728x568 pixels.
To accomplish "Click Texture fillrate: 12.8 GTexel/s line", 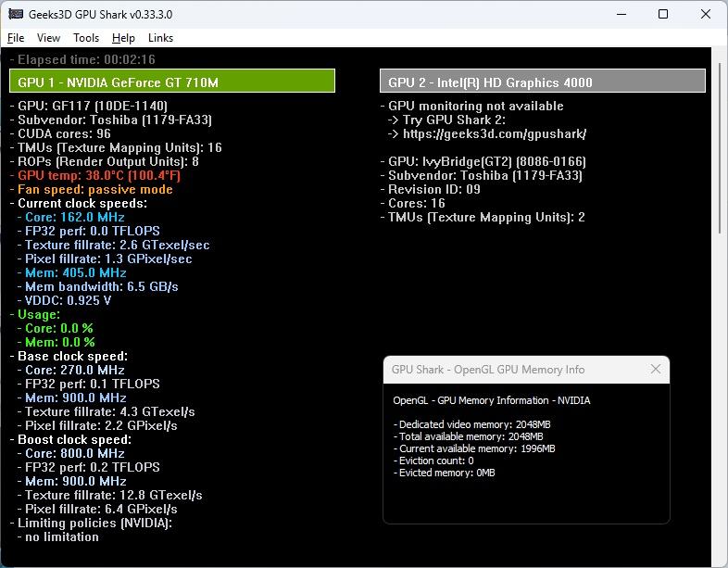I will coord(109,496).
